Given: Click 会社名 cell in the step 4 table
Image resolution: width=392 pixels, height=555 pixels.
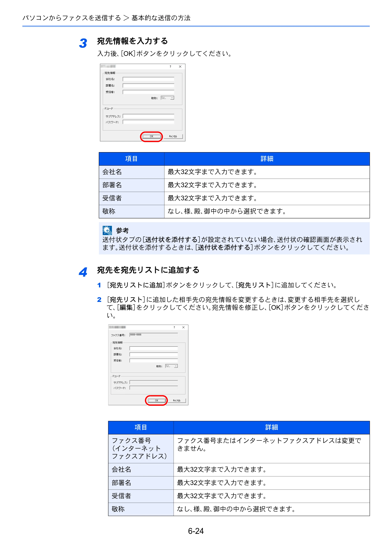Looking at the screenshot, I should [x=141, y=470].
